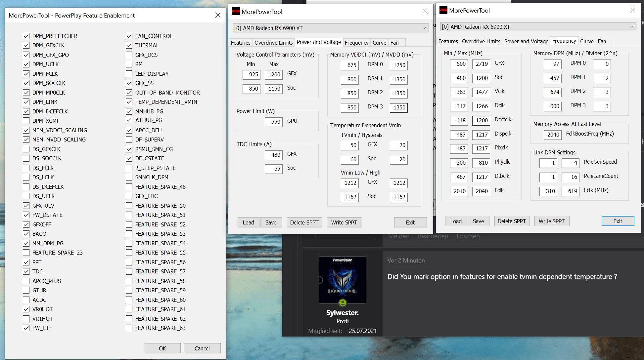
Task: Click the Löschen link in forum post
Action: 468,236
